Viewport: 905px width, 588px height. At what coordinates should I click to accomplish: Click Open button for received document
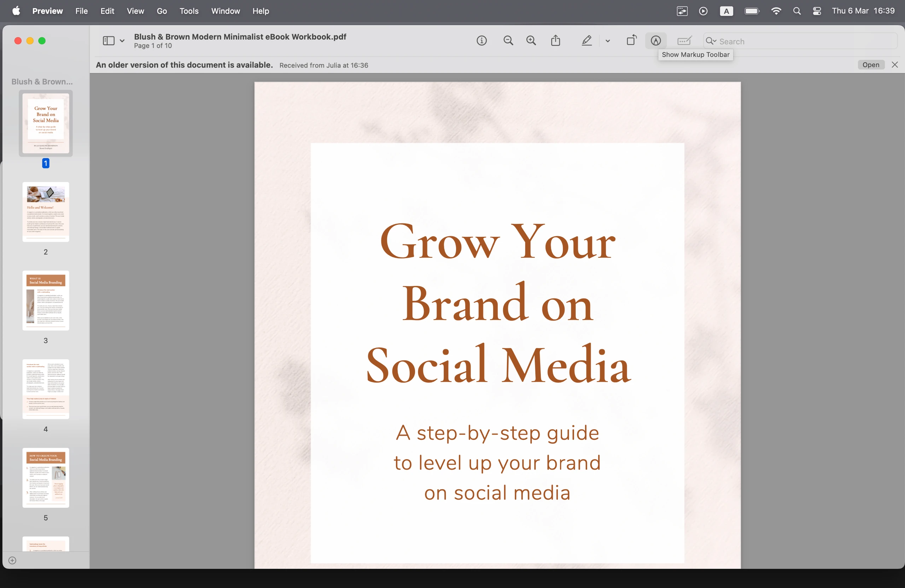(x=871, y=65)
